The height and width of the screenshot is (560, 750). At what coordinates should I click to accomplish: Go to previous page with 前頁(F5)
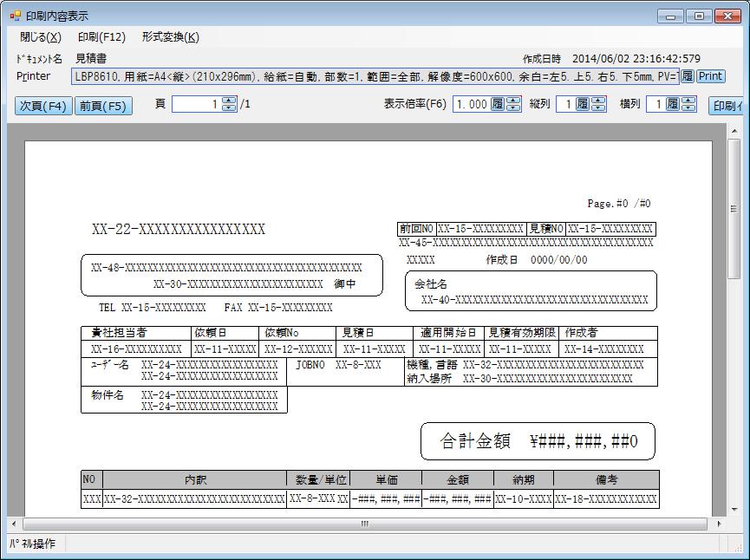click(x=103, y=106)
